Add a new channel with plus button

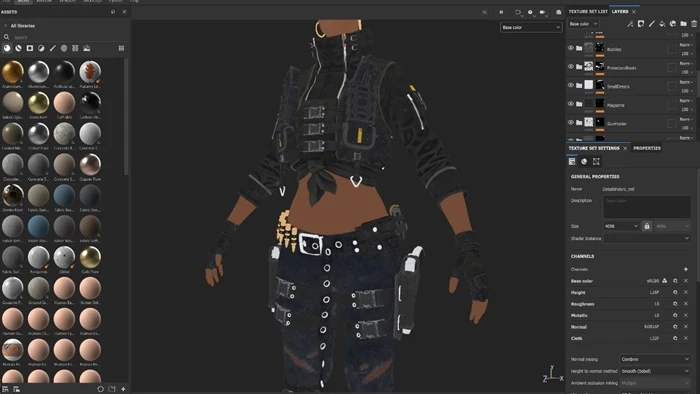(686, 269)
